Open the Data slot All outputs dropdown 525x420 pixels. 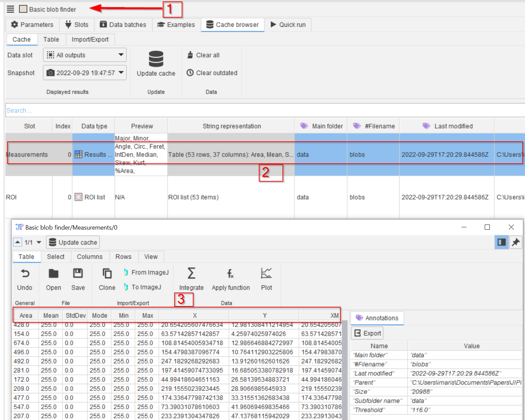[85, 55]
